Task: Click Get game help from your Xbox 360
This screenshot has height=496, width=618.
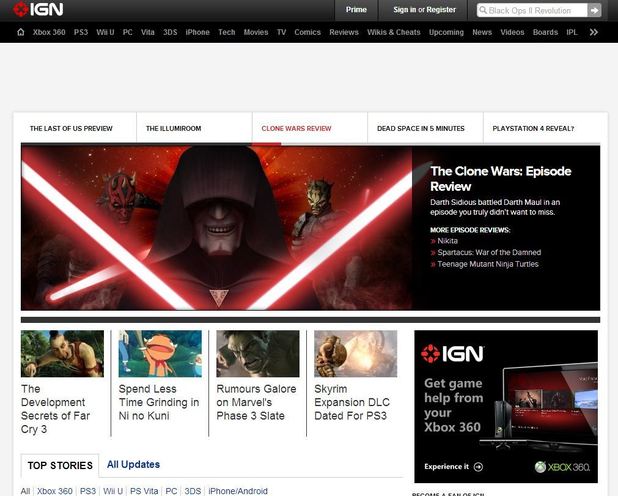Action: (x=454, y=405)
